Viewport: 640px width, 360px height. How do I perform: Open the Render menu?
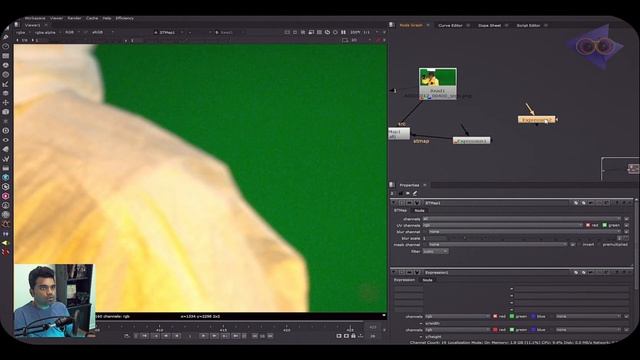click(74, 18)
